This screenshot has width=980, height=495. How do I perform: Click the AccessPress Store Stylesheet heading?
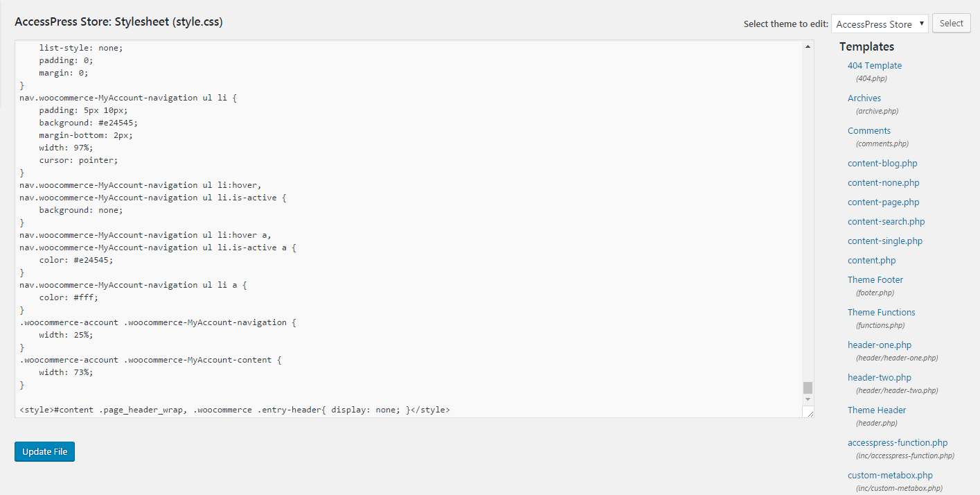click(118, 21)
